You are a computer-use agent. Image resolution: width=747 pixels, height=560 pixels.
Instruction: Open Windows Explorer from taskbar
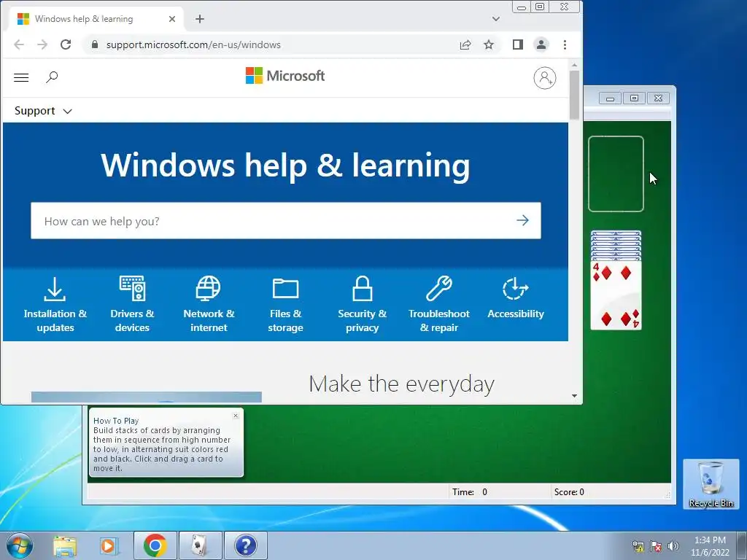(x=65, y=545)
